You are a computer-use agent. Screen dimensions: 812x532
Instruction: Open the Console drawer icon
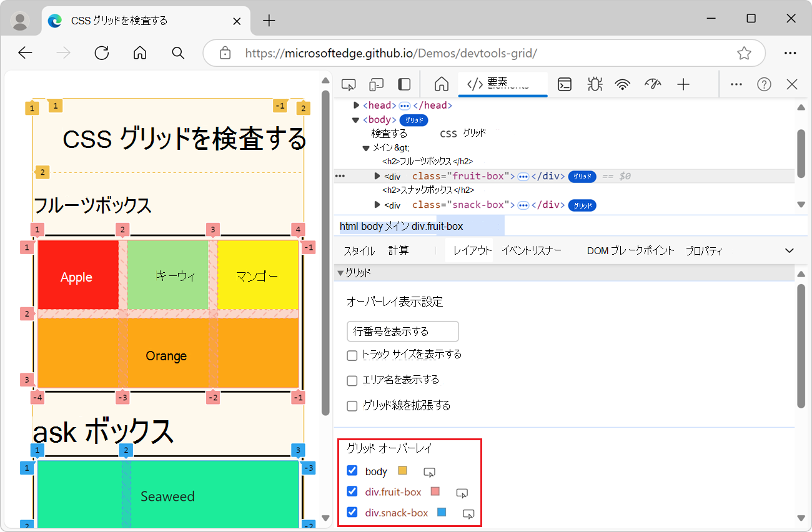(x=564, y=84)
